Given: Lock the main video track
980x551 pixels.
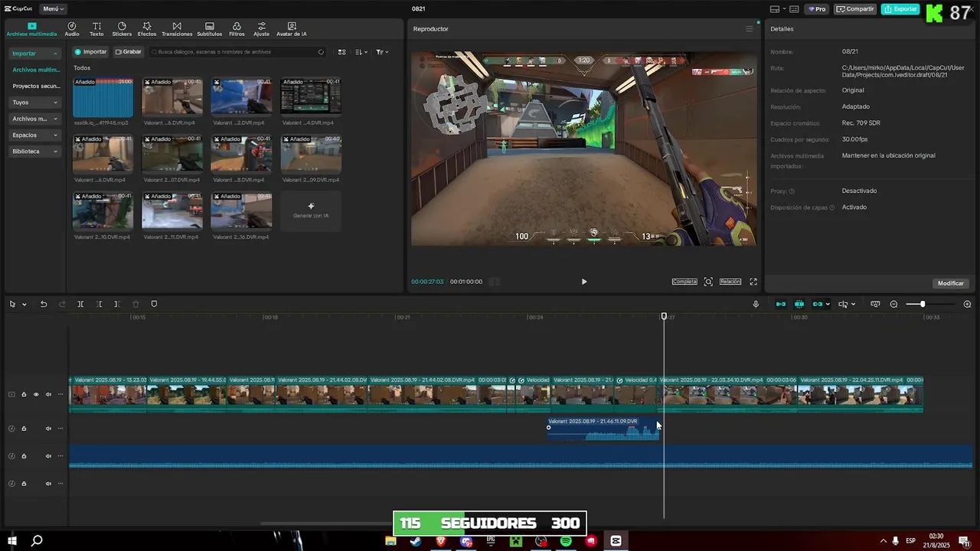Looking at the screenshot, I should click(x=24, y=395).
